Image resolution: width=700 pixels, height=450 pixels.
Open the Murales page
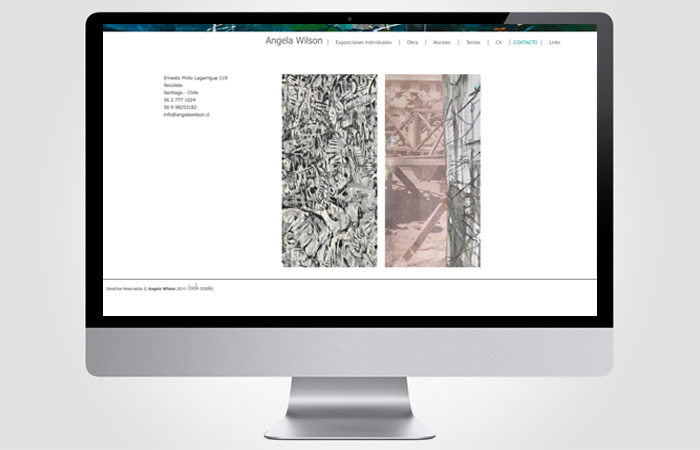click(x=442, y=43)
